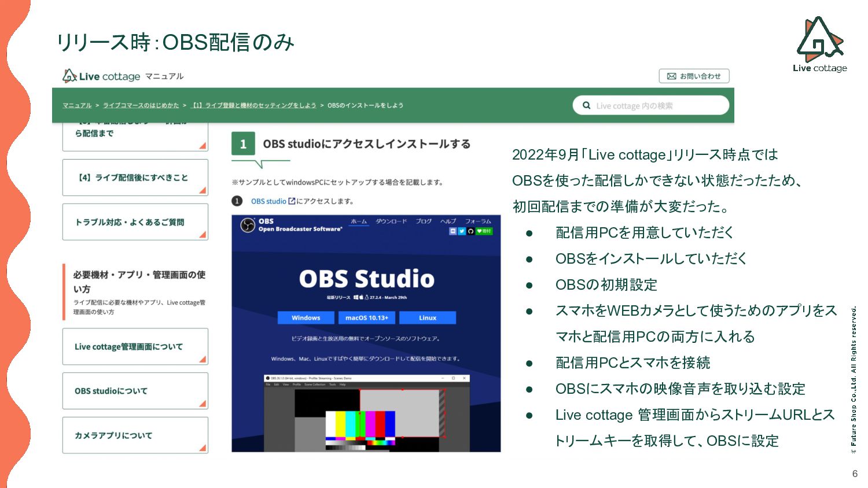This screenshot has height=488, width=868.
Task: Click the Linux penguin icon beside the release version
Action: click(x=367, y=297)
